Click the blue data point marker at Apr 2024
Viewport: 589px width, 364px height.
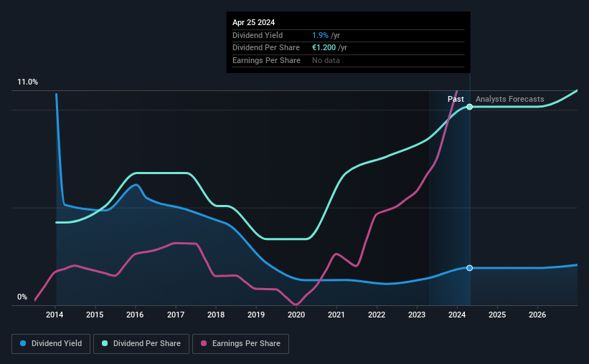click(469, 268)
